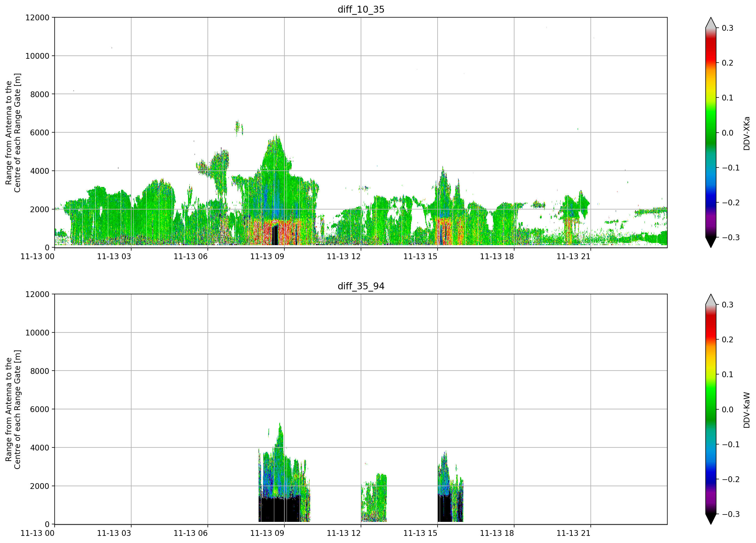Select "11-13 00" tick under the diff_10_35 plot
Image resolution: width=756 pixels, height=543 pixels.
coord(37,256)
